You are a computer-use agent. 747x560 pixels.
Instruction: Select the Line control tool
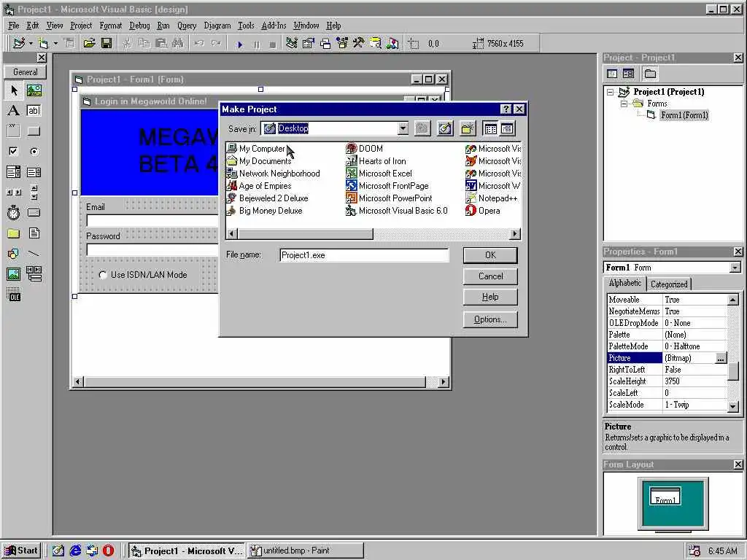34,253
